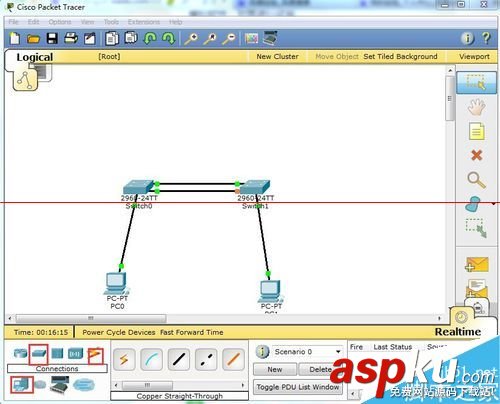Click Fast Forward Time

pyautogui.click(x=192, y=332)
